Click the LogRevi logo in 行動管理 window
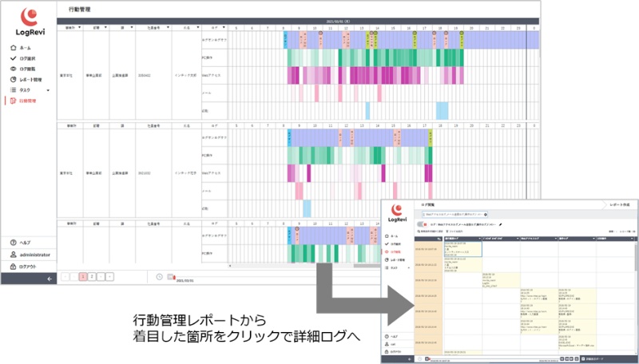 point(30,22)
